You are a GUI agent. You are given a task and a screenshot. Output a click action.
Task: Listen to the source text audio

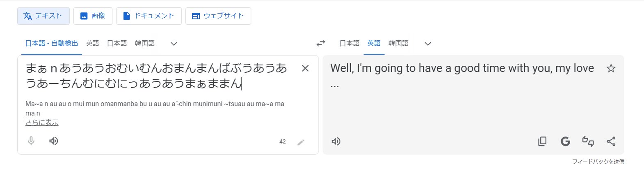click(53, 141)
